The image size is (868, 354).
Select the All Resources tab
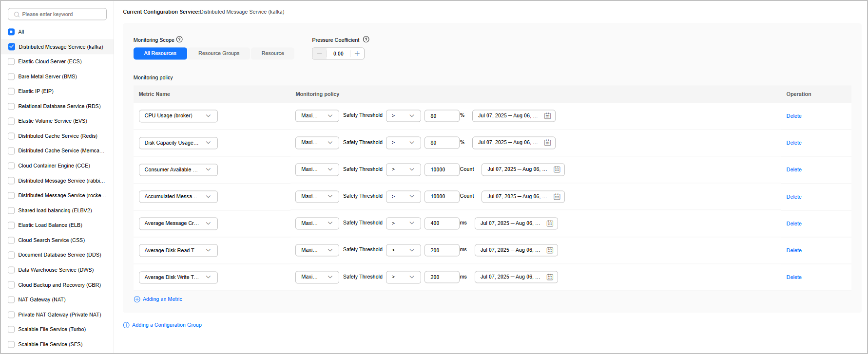tap(160, 54)
